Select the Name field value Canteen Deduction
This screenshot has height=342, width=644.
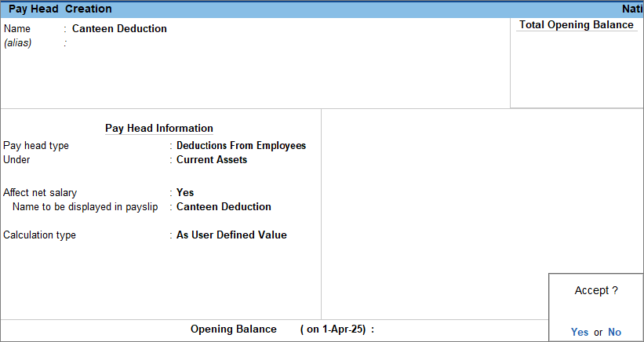(119, 29)
